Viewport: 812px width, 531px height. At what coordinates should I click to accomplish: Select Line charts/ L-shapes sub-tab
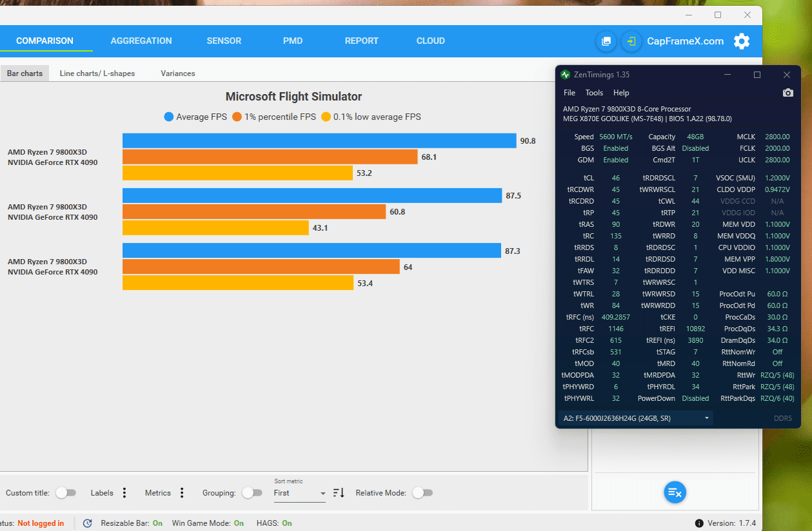(x=97, y=73)
